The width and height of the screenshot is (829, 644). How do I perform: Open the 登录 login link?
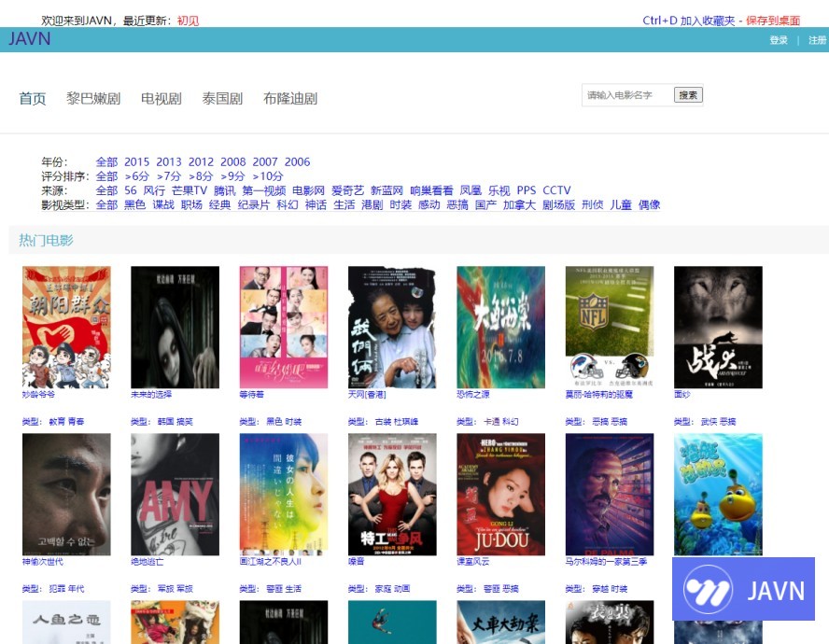pyautogui.click(x=779, y=40)
